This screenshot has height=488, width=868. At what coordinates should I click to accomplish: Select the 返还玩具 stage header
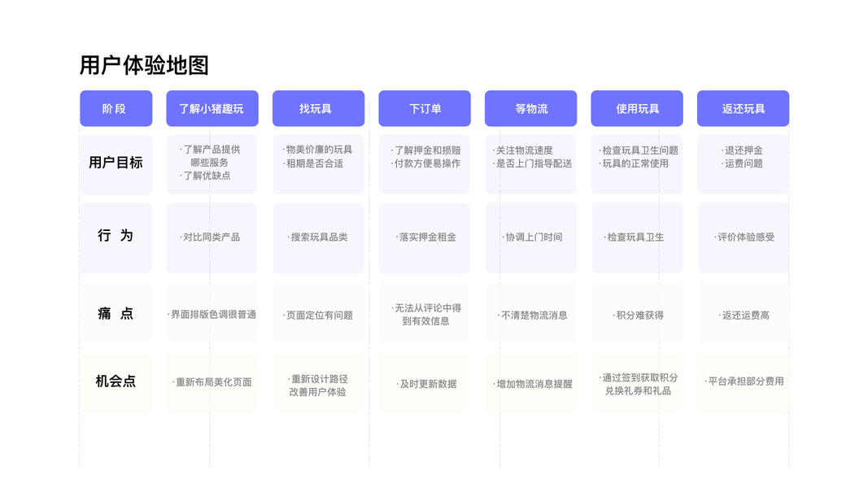point(743,108)
